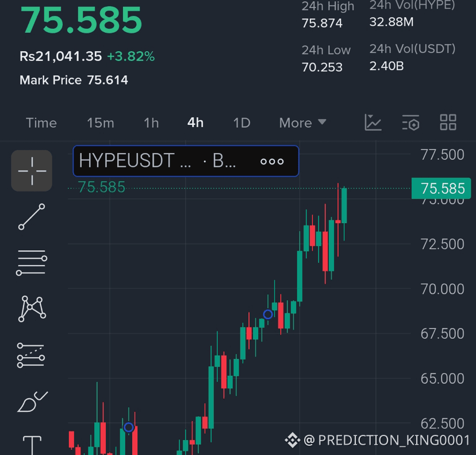The height and width of the screenshot is (455, 476).
Task: Open the horizontal lines fib tool
Action: [32, 262]
